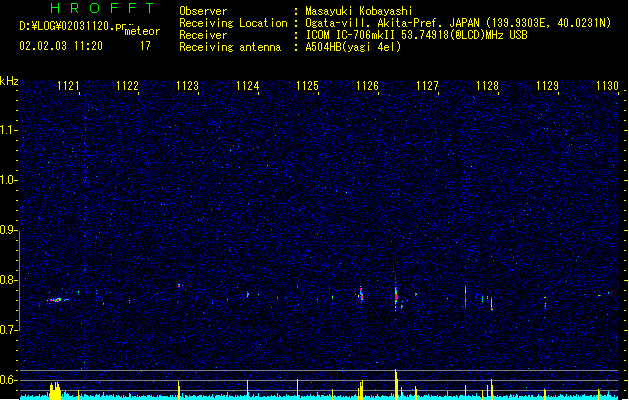Click the date stamp 02.02.03 11:20
Screen dimensions: 629x400
(61, 46)
